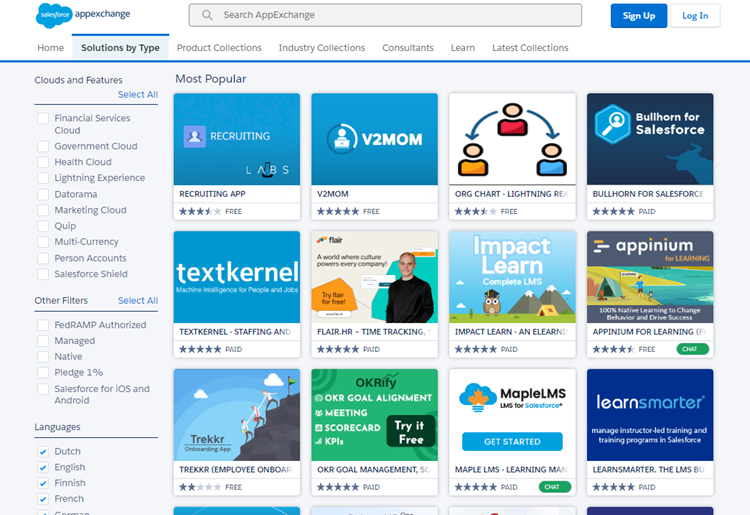Go to the Industry Collections tab
The image size is (750, 515).
(322, 48)
